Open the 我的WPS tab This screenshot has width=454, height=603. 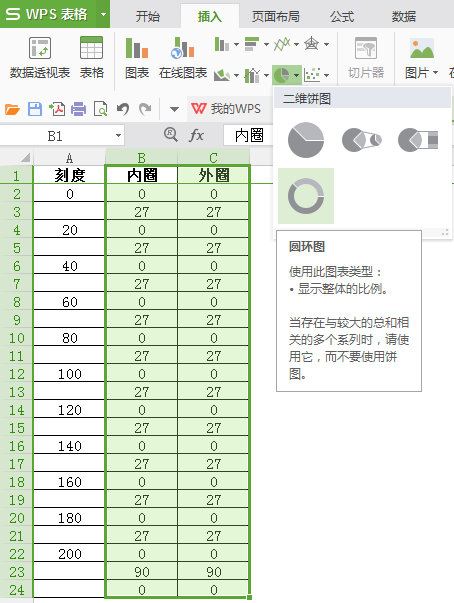[226, 109]
